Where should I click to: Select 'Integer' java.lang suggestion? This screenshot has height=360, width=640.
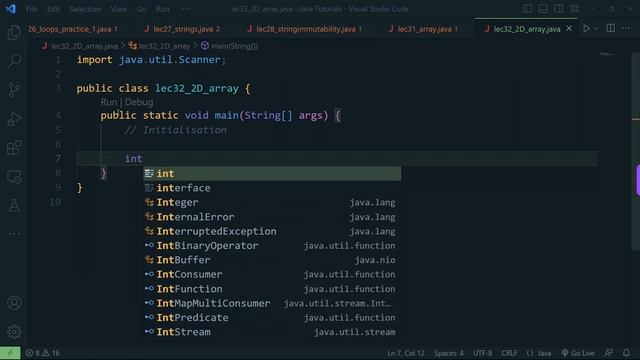(x=272, y=202)
